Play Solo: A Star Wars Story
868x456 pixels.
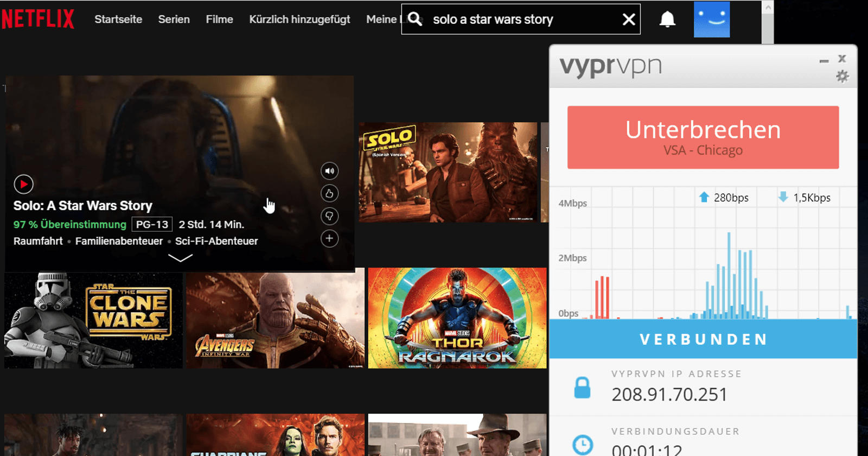[x=23, y=184]
